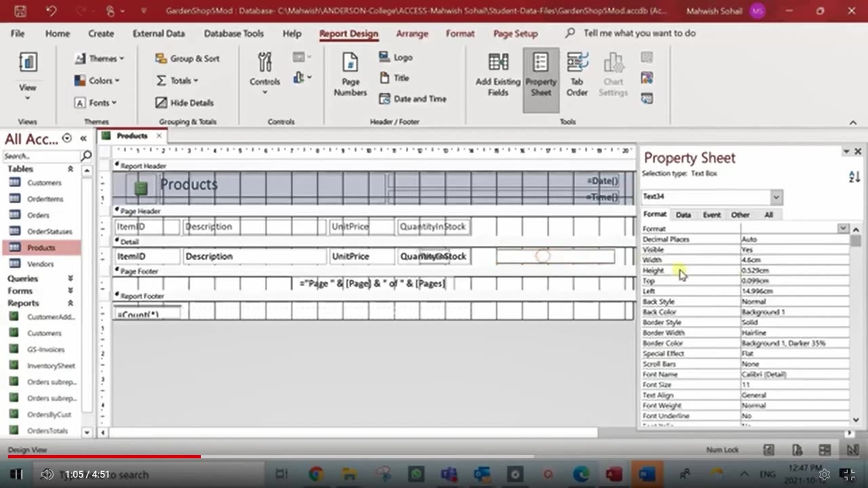The height and width of the screenshot is (488, 868).
Task: Switch to the Home tab
Action: pyautogui.click(x=57, y=33)
